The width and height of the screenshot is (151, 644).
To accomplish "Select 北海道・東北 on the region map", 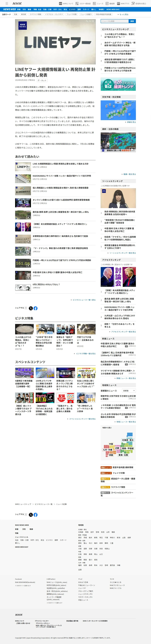I will coord(128,440).
